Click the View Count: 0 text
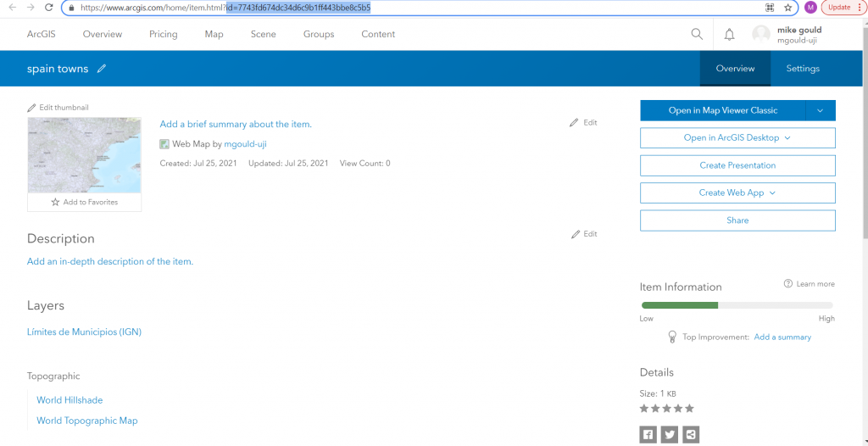This screenshot has width=868, height=446. (x=364, y=164)
